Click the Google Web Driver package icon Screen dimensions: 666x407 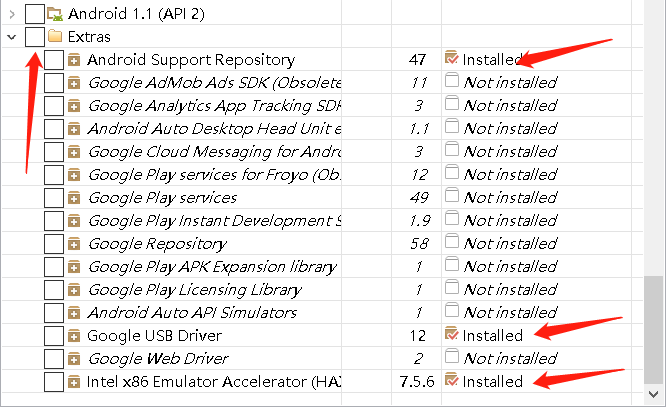pyautogui.click(x=74, y=359)
